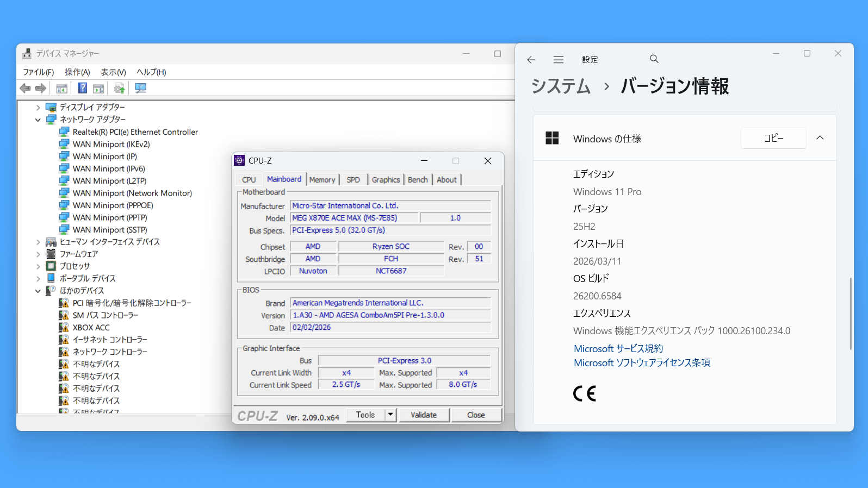Expand the プロセッサ tree node

pyautogui.click(x=38, y=266)
